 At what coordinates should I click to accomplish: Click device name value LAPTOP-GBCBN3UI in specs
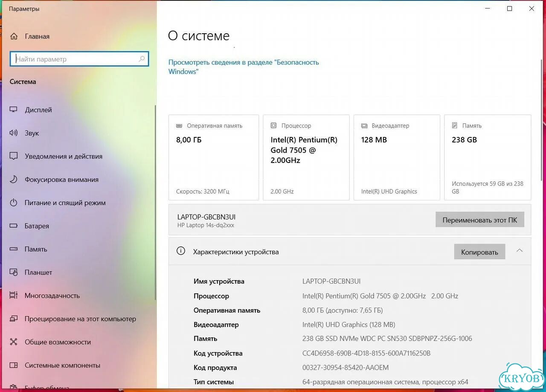[x=331, y=281]
